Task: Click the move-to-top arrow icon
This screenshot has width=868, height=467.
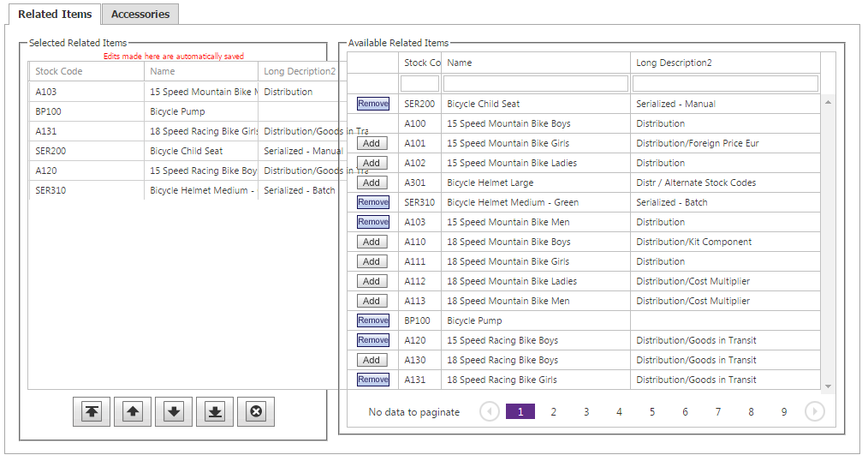Action: click(92, 411)
